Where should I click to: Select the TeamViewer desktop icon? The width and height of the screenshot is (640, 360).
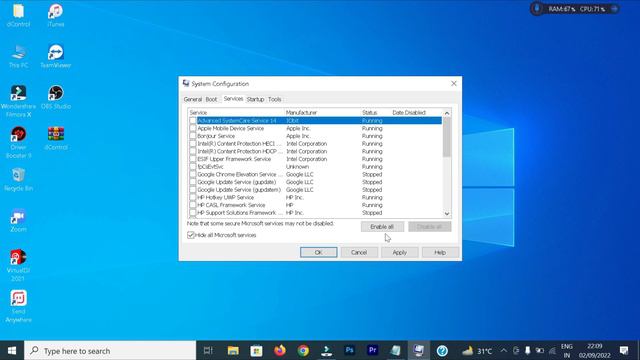(x=56, y=56)
